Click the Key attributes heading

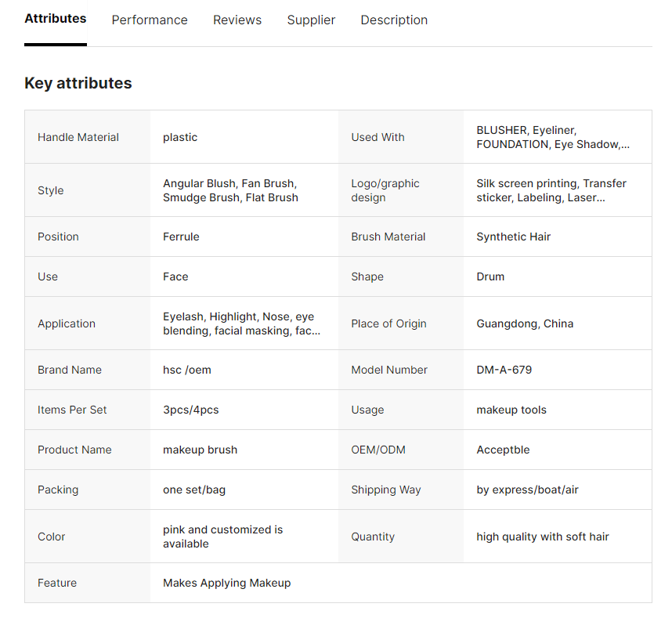pos(78,83)
